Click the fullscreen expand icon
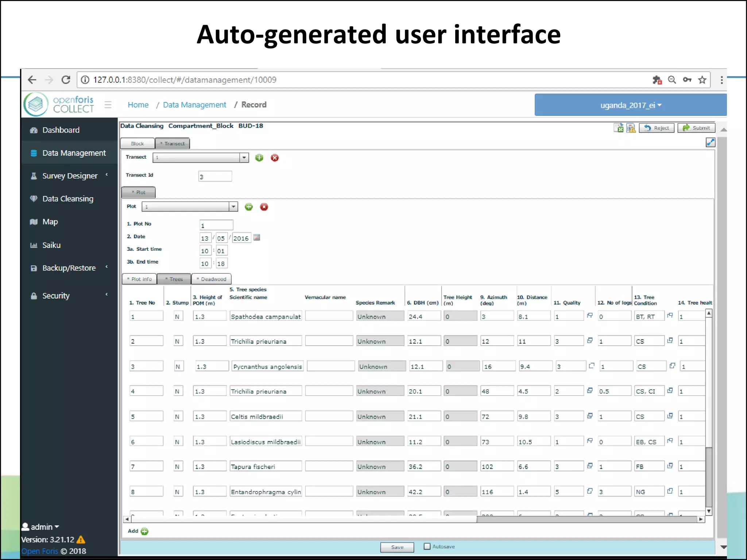The height and width of the screenshot is (560, 747). (x=710, y=143)
